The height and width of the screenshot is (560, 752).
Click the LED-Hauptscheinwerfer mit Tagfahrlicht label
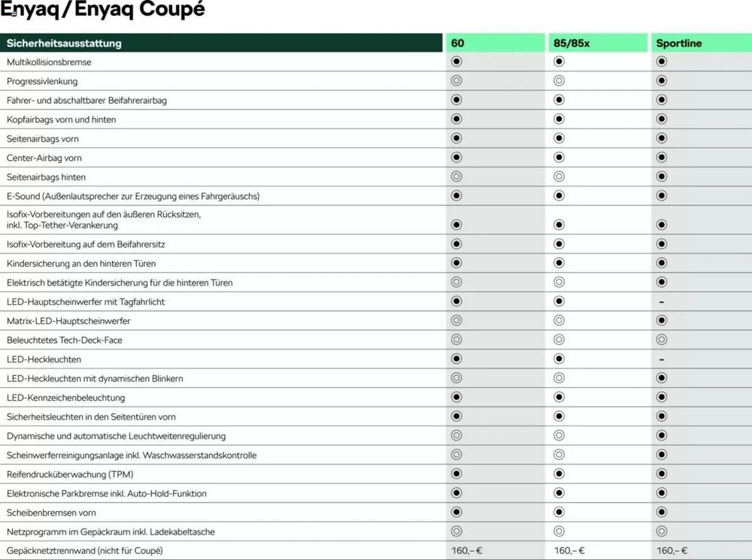(86, 301)
